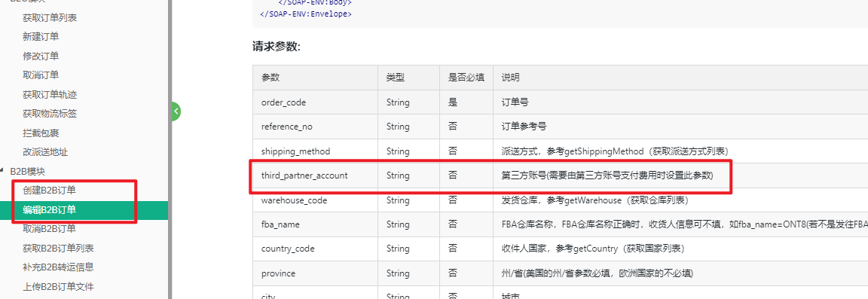Open 改派送地址 entry
This screenshot has width=868, height=299.
[45, 151]
